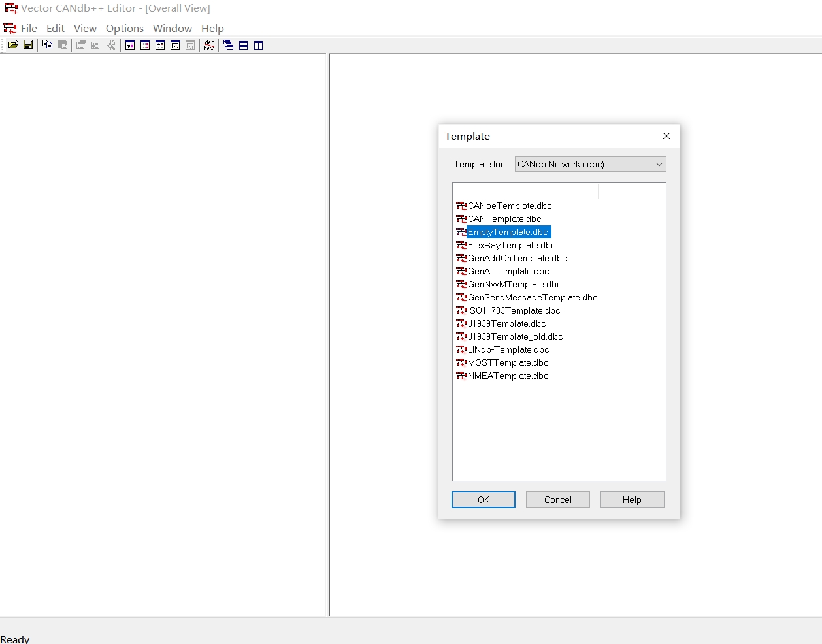
Task: Pick LINdb-Template.dbc from the list
Action: tap(508, 350)
